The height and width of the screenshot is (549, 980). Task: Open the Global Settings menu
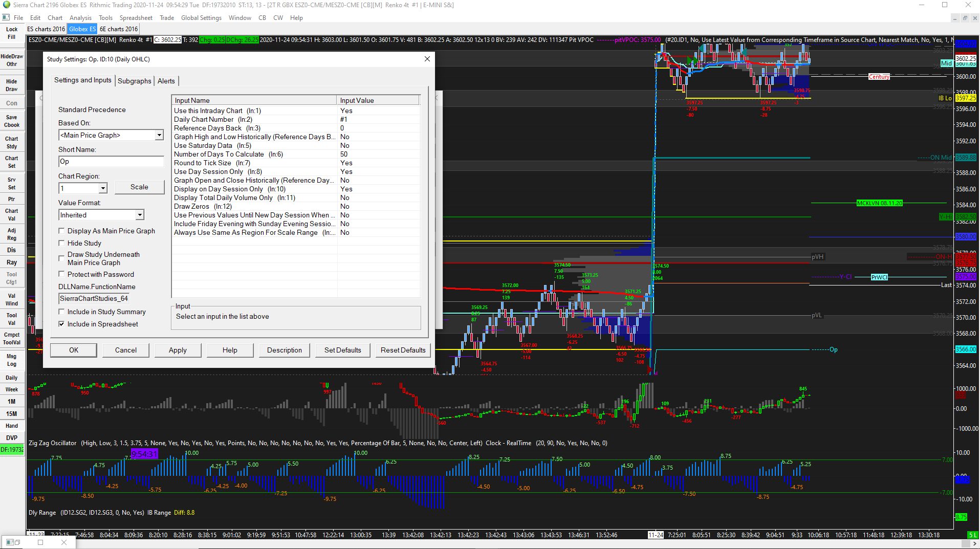201,18
